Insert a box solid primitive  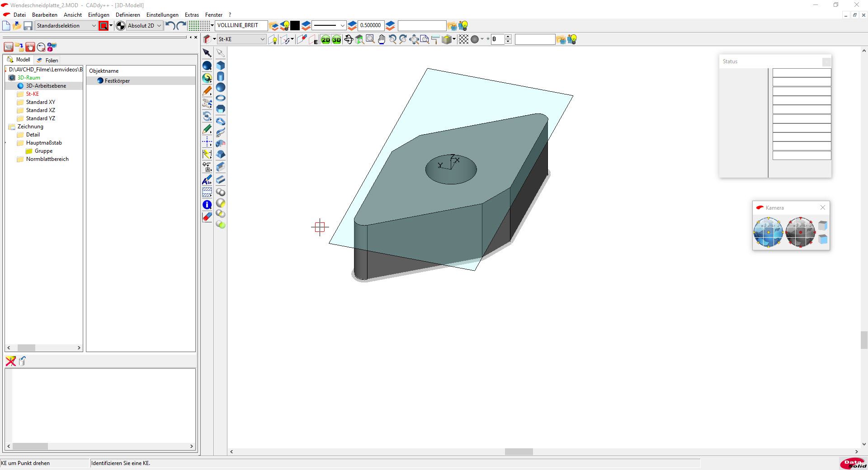tap(221, 66)
